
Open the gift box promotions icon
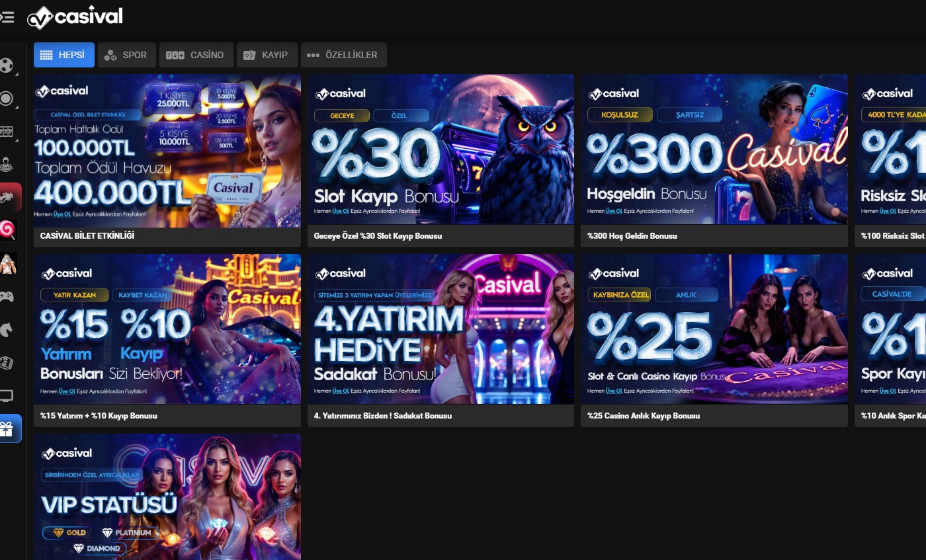[x=8, y=428]
